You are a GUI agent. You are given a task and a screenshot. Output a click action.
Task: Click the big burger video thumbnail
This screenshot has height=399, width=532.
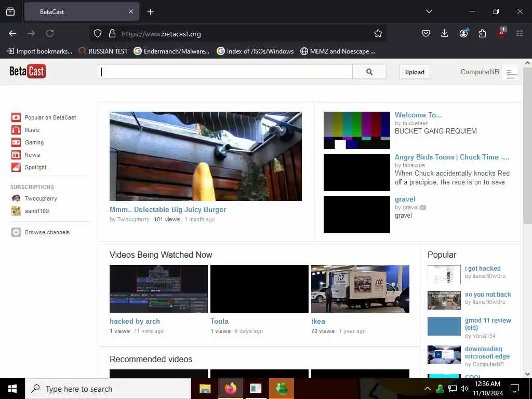[x=206, y=156]
